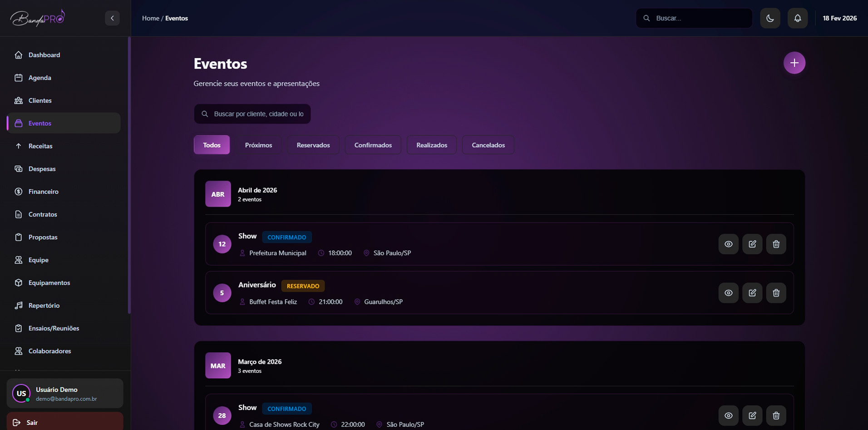This screenshot has height=430, width=868.
Task: Select the Cancelados filter tab
Action: [x=488, y=145]
